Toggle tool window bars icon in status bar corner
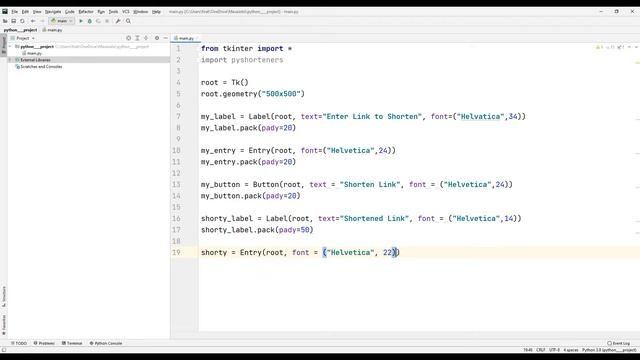 coord(4,350)
